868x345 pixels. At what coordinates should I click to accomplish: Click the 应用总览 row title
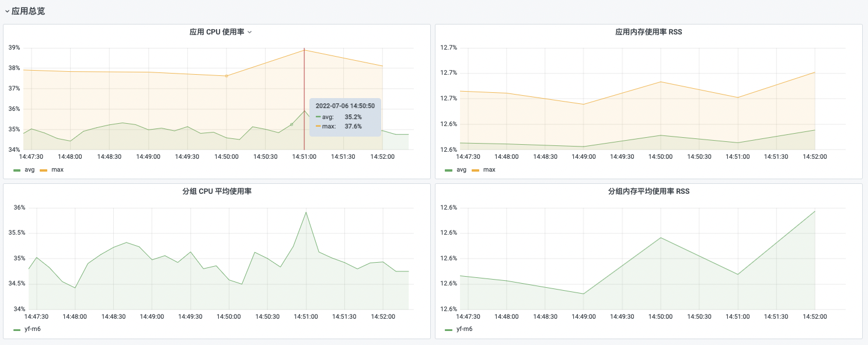(28, 11)
